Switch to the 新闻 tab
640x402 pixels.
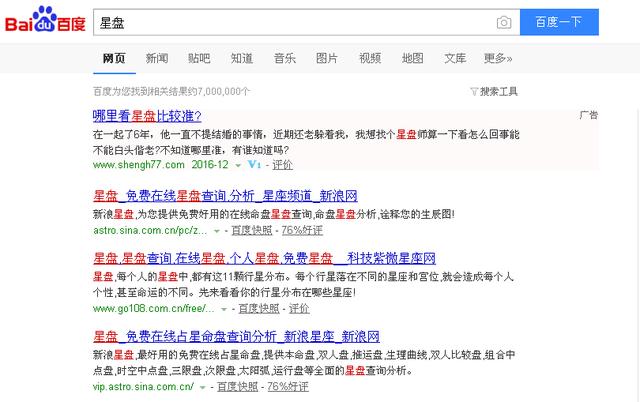[x=157, y=58]
